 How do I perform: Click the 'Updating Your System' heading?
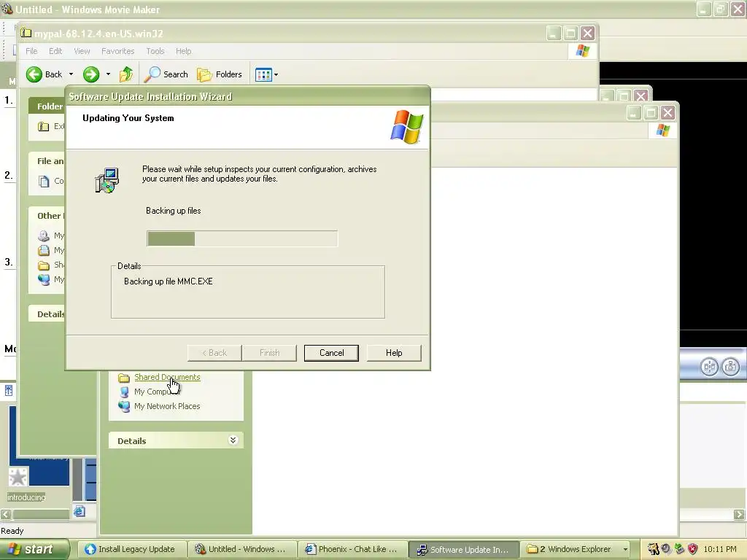click(128, 118)
